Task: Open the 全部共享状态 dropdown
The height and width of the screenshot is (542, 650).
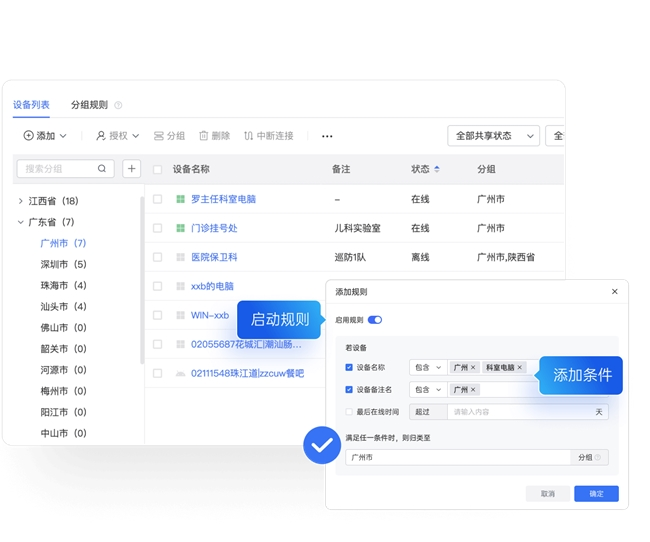Action: [492, 136]
